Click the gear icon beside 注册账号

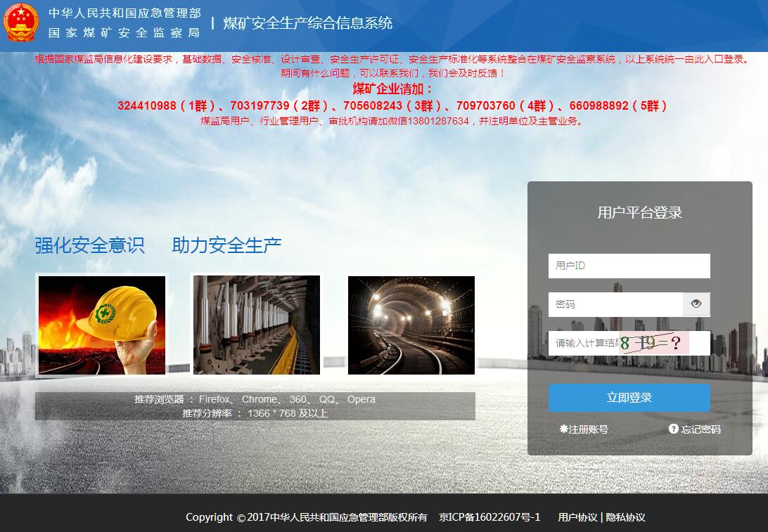(x=563, y=429)
